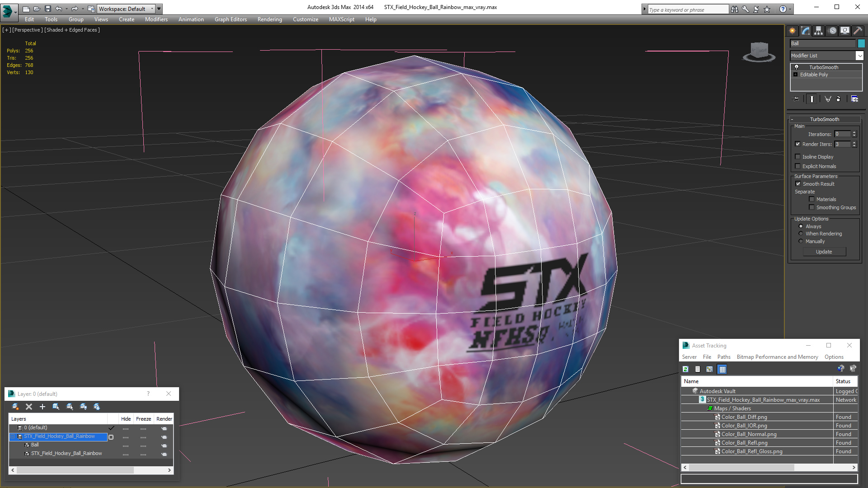Open the Rendering menu
The height and width of the screenshot is (488, 868).
click(x=270, y=19)
